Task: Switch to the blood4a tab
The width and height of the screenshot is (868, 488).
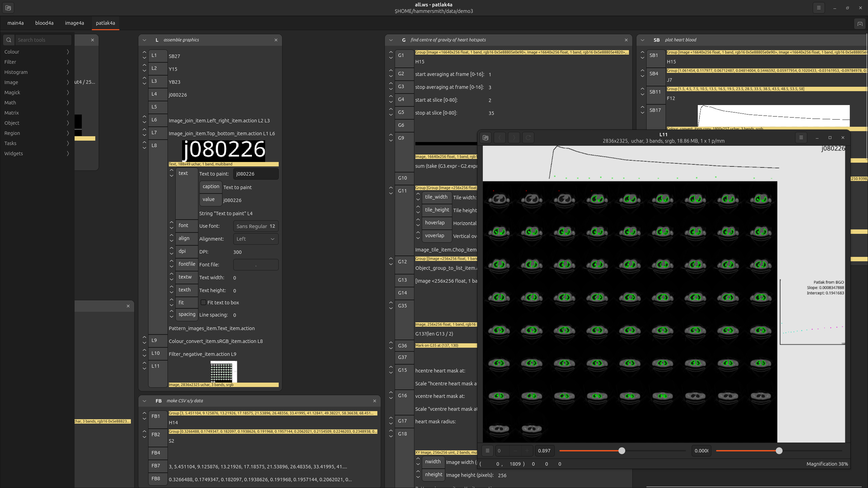Action: pyautogui.click(x=44, y=23)
